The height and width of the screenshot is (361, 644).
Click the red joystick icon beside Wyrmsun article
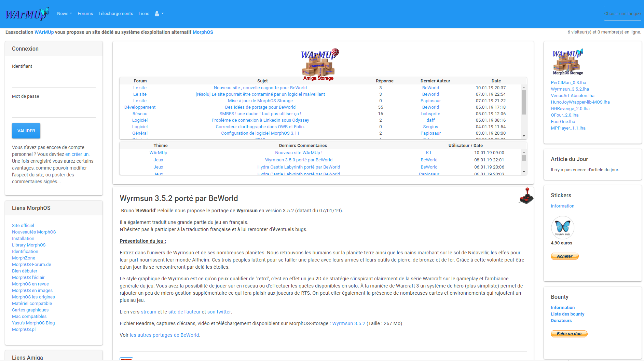[526, 196]
